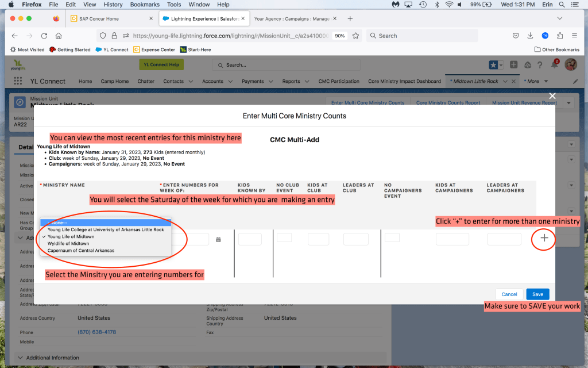Tick the No Campaigners Event checkbox
This screenshot has height=368, width=588.
392,237
